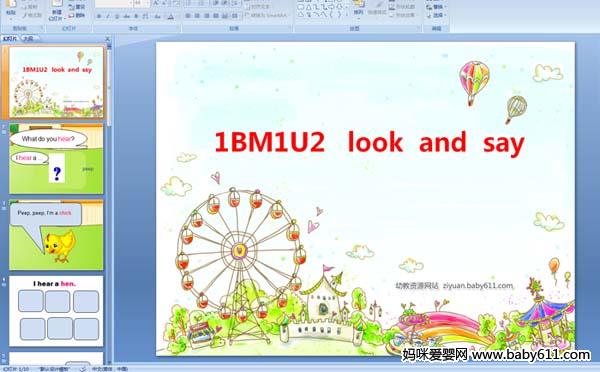The width and height of the screenshot is (600, 372).
Task: Open the Paste dropdown arrow
Action: click(x=11, y=18)
